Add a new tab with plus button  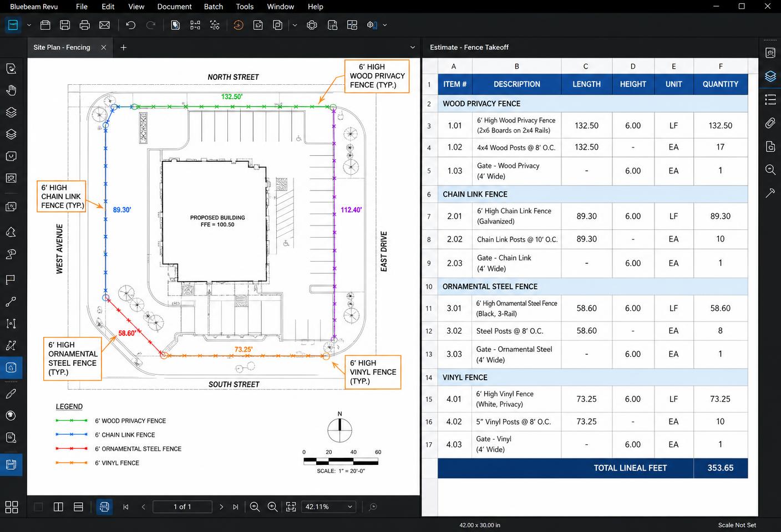click(124, 48)
